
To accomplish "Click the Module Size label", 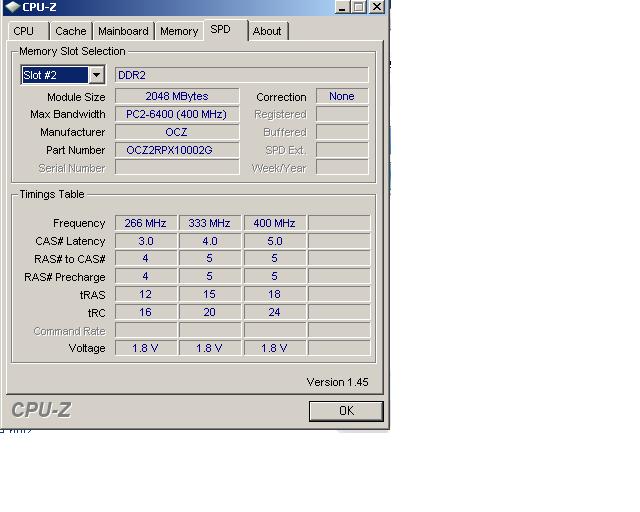I will click(76, 97).
